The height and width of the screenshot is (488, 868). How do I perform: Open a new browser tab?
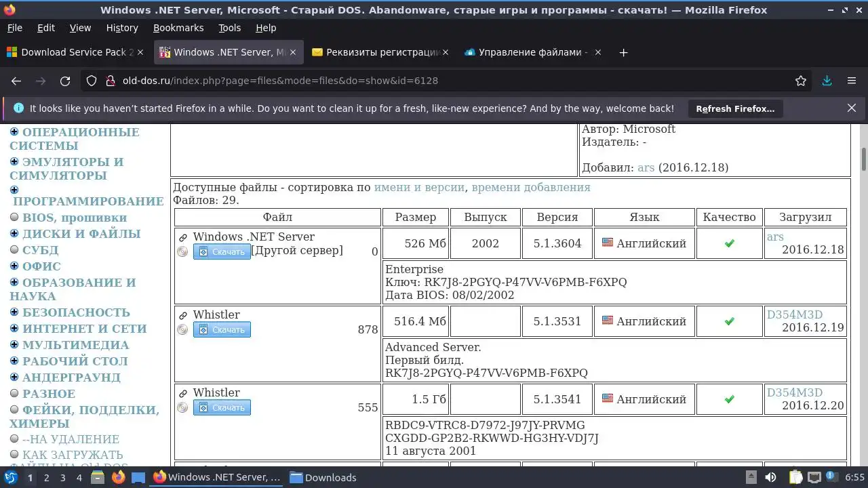pyautogui.click(x=623, y=52)
